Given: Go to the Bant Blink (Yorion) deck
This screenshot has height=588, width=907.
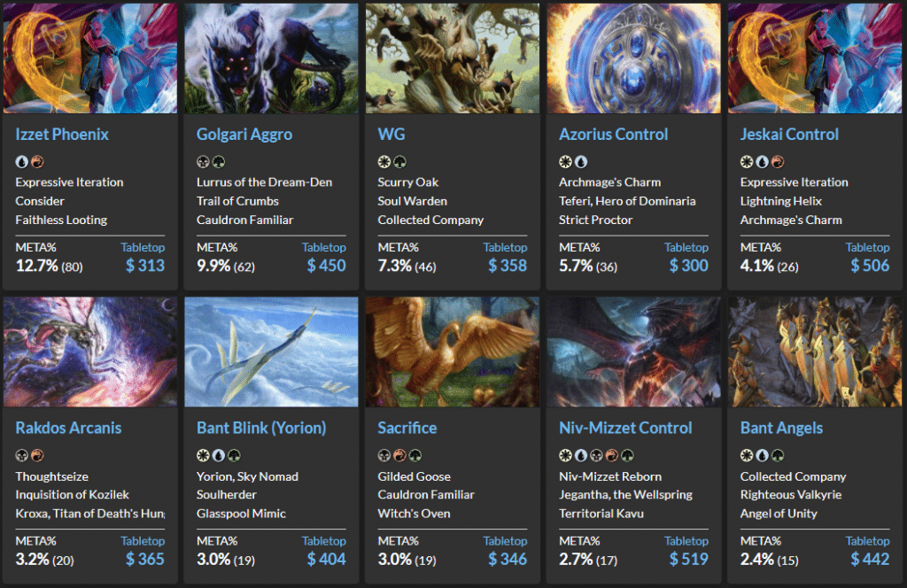Looking at the screenshot, I should tap(261, 428).
